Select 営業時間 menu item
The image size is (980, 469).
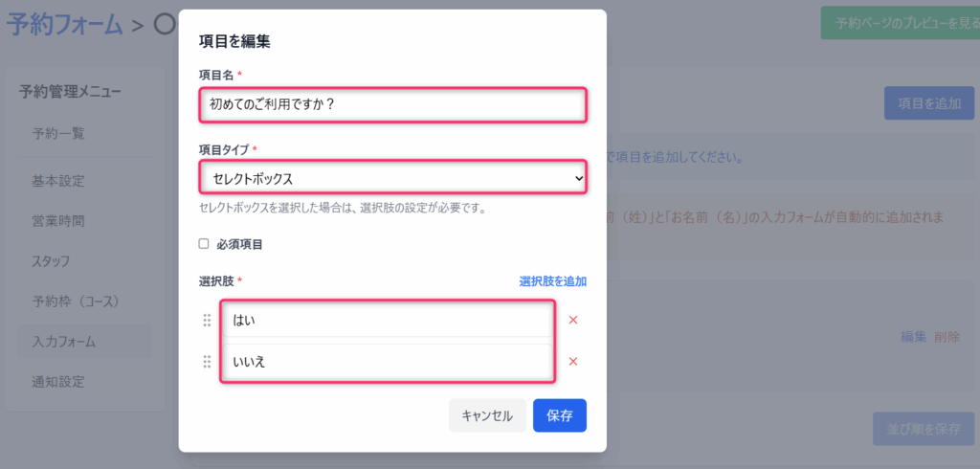(x=58, y=221)
